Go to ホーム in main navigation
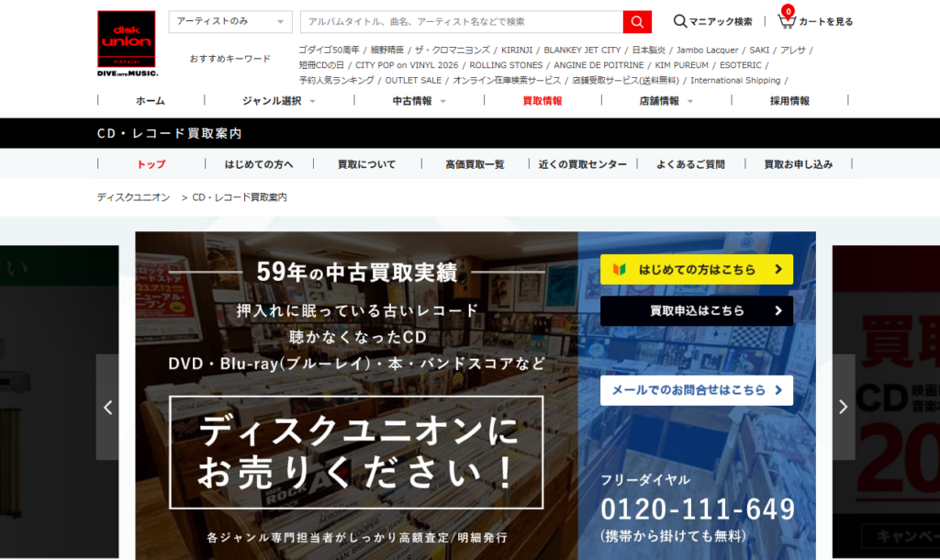The width and height of the screenshot is (940, 560). tap(151, 101)
